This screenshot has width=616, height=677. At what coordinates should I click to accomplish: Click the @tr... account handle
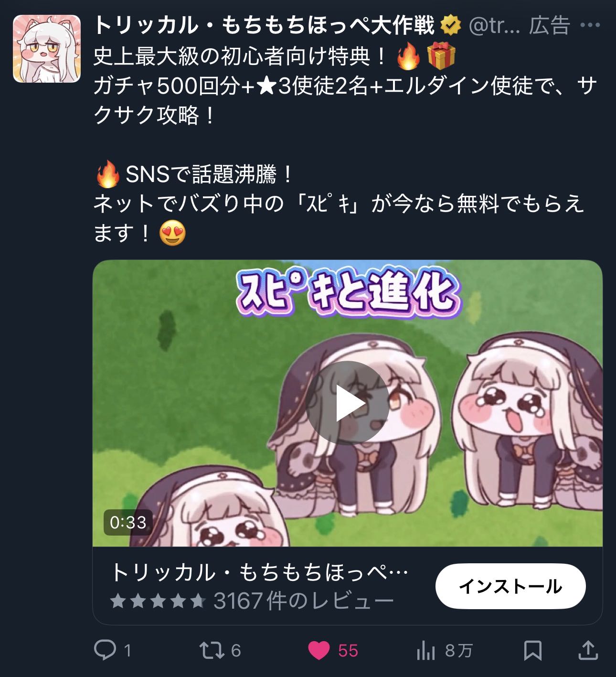(494, 25)
